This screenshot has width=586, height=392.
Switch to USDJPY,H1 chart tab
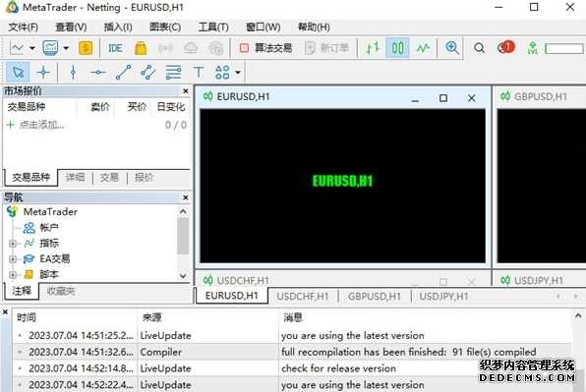443,297
